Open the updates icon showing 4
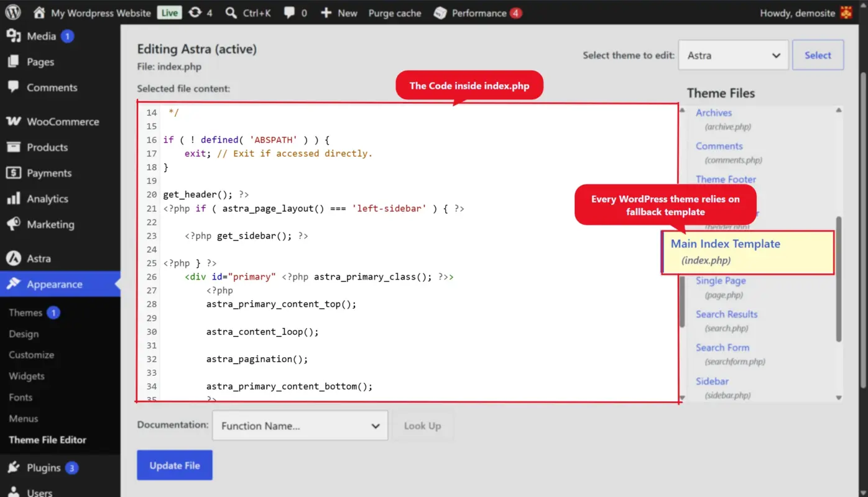 click(195, 12)
